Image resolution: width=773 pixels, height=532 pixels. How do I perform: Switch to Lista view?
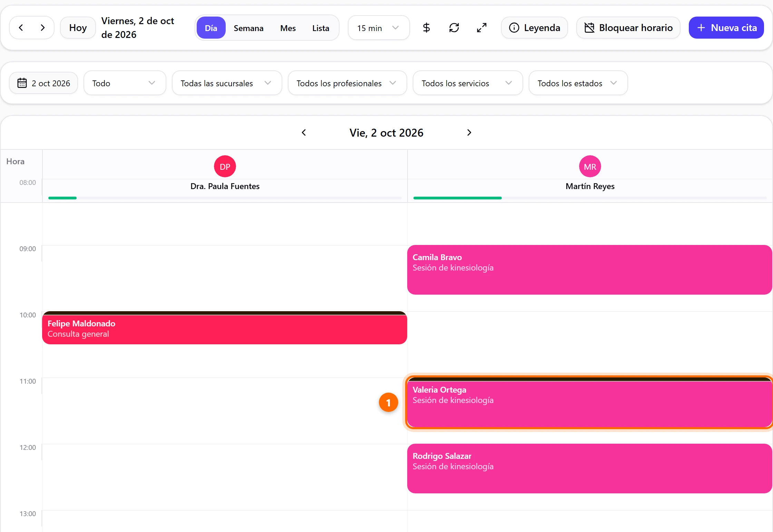[x=321, y=28]
